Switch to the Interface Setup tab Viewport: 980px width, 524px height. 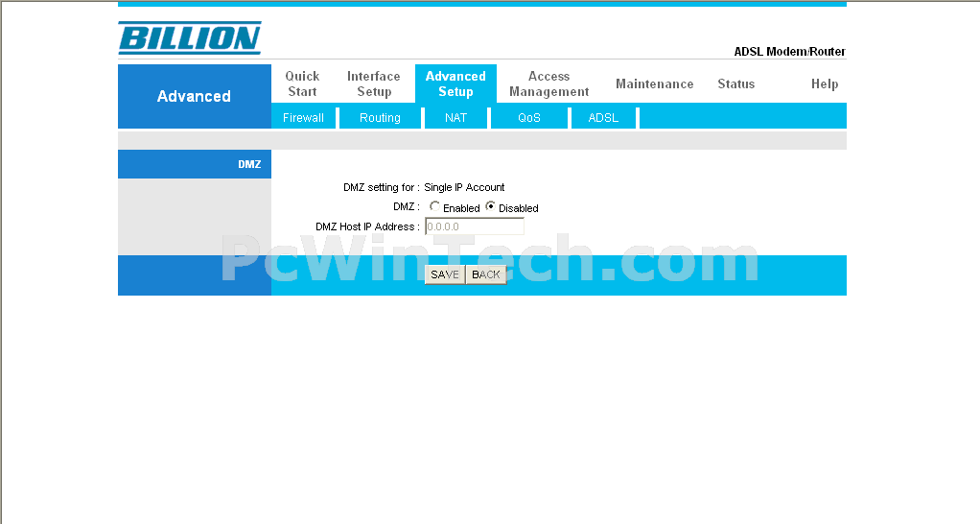click(x=374, y=83)
